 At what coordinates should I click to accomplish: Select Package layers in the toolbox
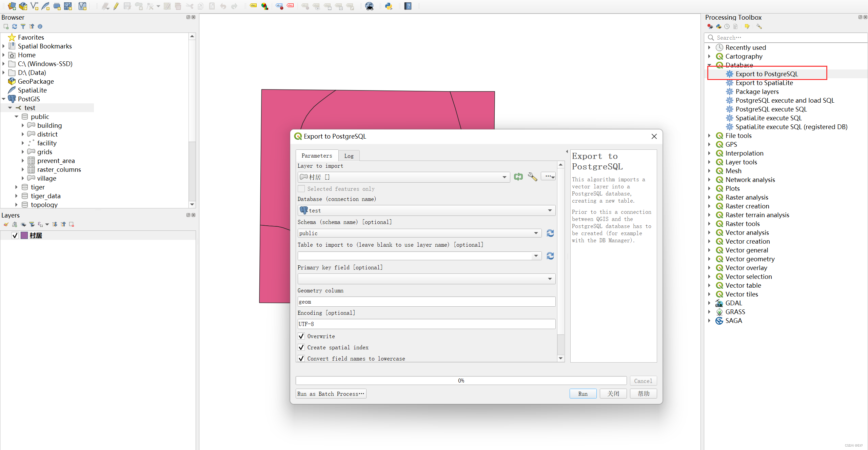(x=757, y=91)
